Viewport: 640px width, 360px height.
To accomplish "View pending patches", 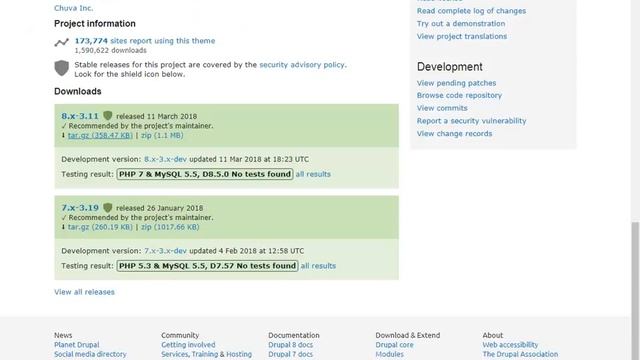I will [456, 83].
